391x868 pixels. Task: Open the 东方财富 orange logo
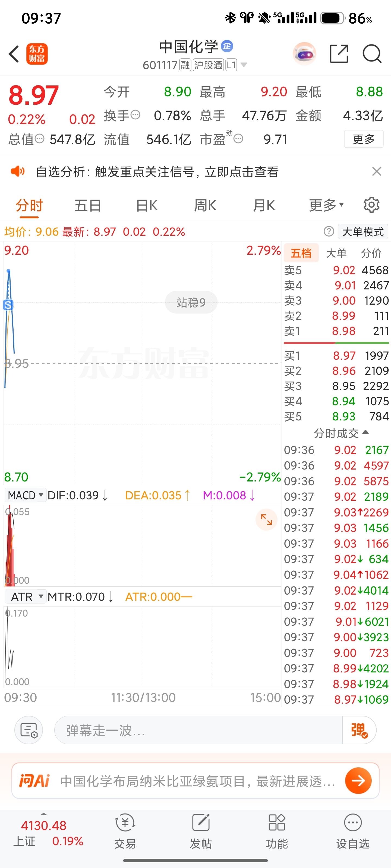(37, 54)
